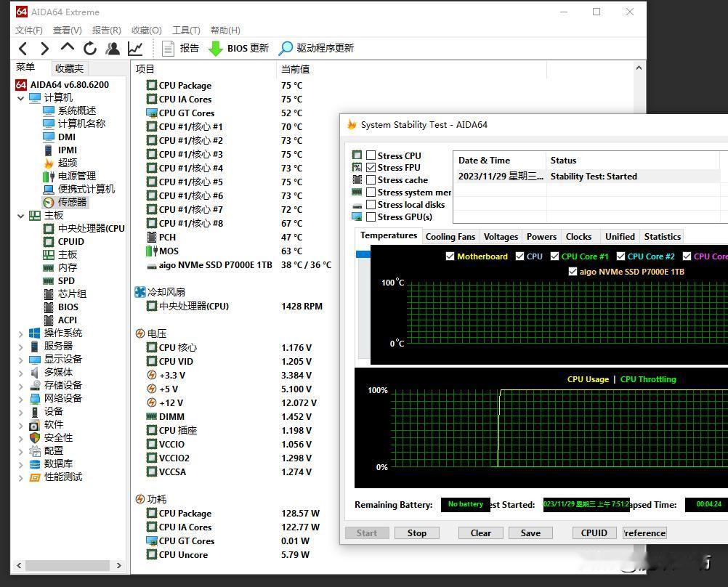Screen dimensions: 728x587
Task: Click the chart graph toolbar icon
Action: pos(135,48)
